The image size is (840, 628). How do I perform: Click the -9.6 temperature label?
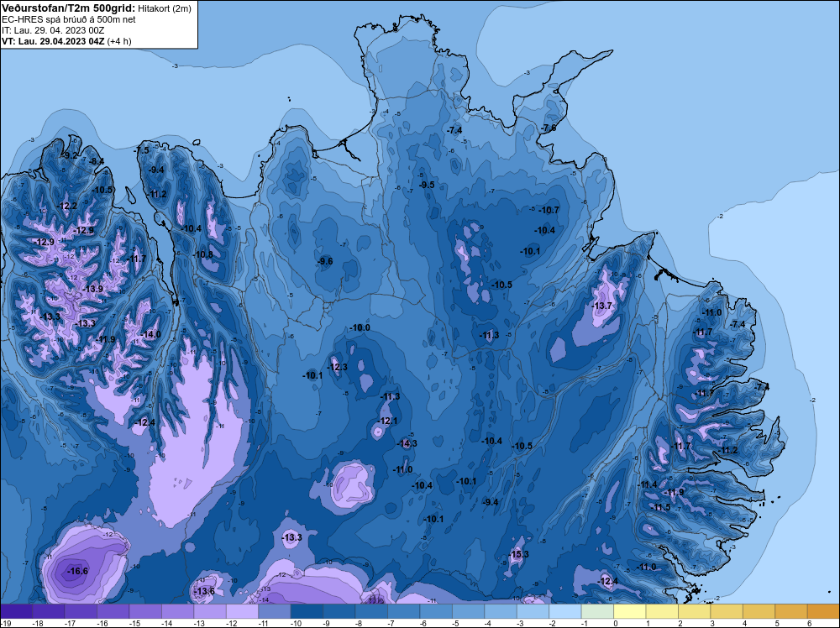(x=324, y=261)
